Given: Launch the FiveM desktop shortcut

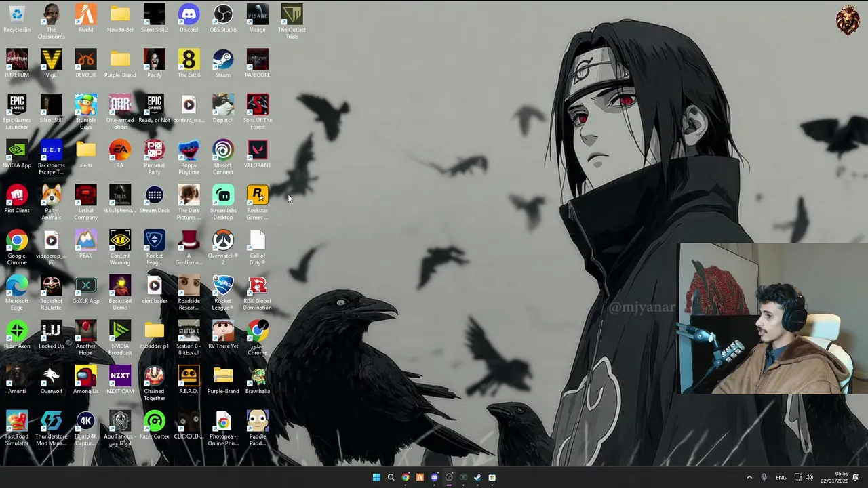Looking at the screenshot, I should pyautogui.click(x=85, y=20).
